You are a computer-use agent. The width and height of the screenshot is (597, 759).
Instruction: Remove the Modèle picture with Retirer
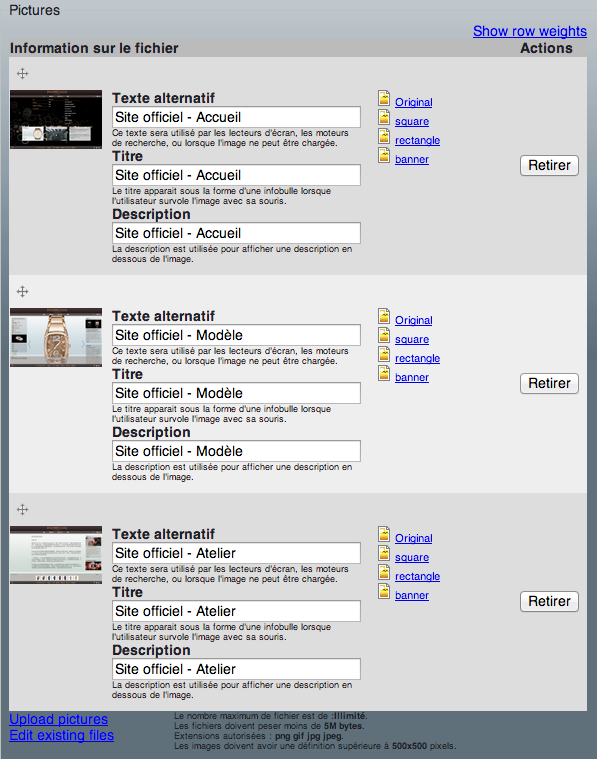[549, 383]
